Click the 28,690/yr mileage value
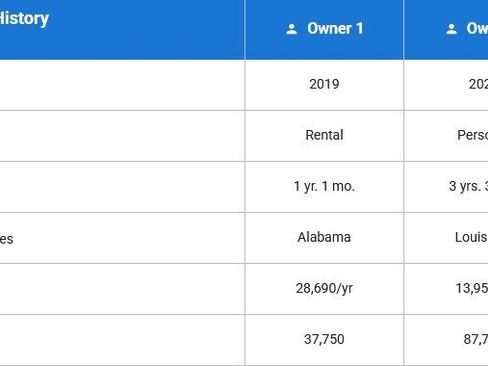488x366 pixels. [324, 288]
